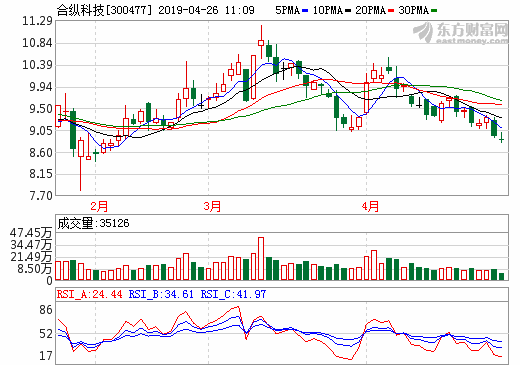Screen dimensions: 520x365
Task: Click the green 30PMA legend color marker
Action: (x=434, y=11)
